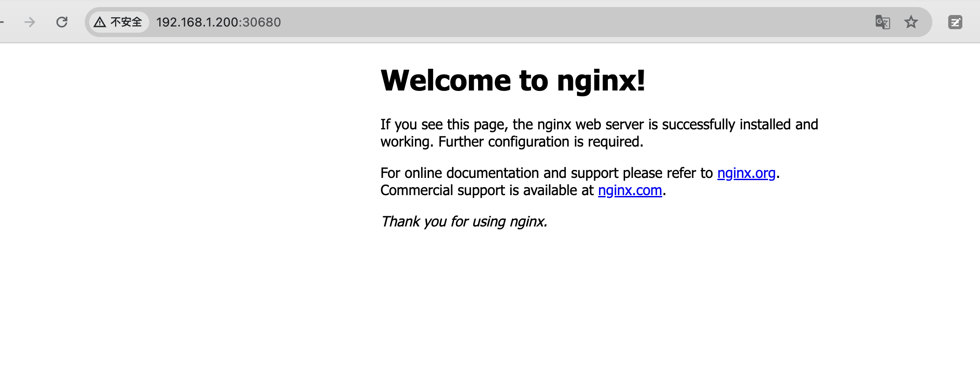980x377 pixels.
Task: Open the edit extension icon in toolbar
Action: [x=955, y=22]
